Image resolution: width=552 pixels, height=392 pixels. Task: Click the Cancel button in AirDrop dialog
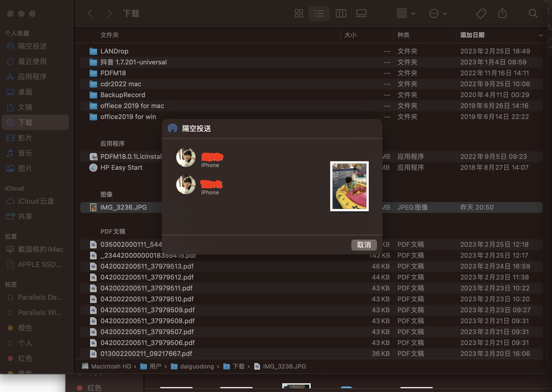364,245
